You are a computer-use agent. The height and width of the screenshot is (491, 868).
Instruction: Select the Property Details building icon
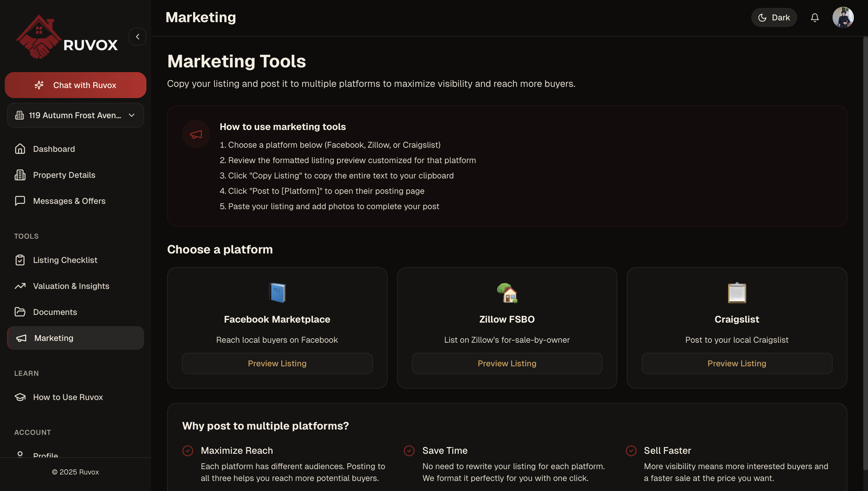tap(20, 175)
